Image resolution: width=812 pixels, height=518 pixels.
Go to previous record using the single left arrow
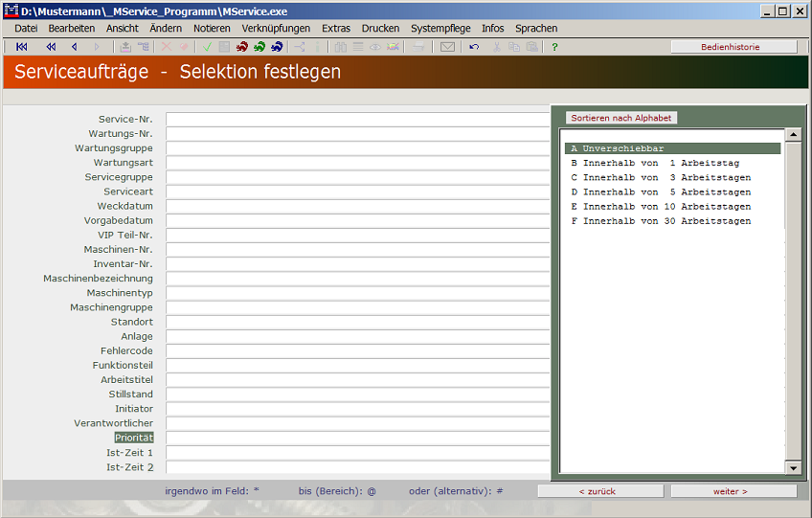click(74, 47)
